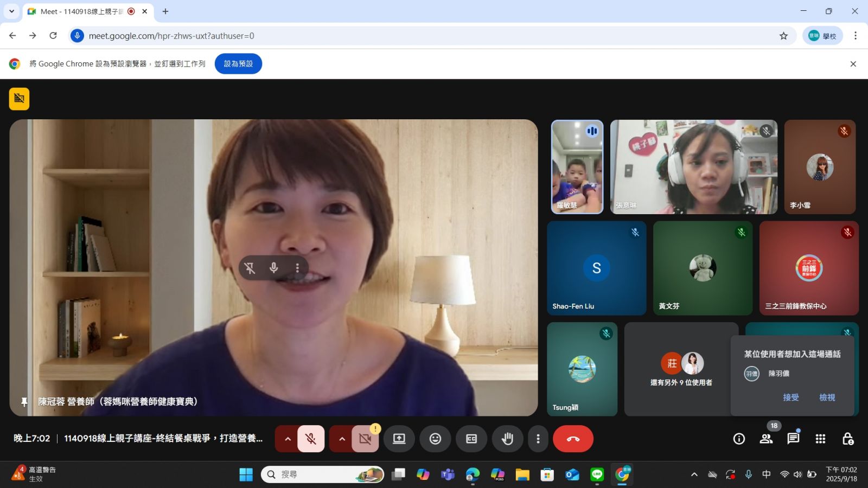868x488 pixels.
Task: Toggle closed captions
Action: (471, 439)
